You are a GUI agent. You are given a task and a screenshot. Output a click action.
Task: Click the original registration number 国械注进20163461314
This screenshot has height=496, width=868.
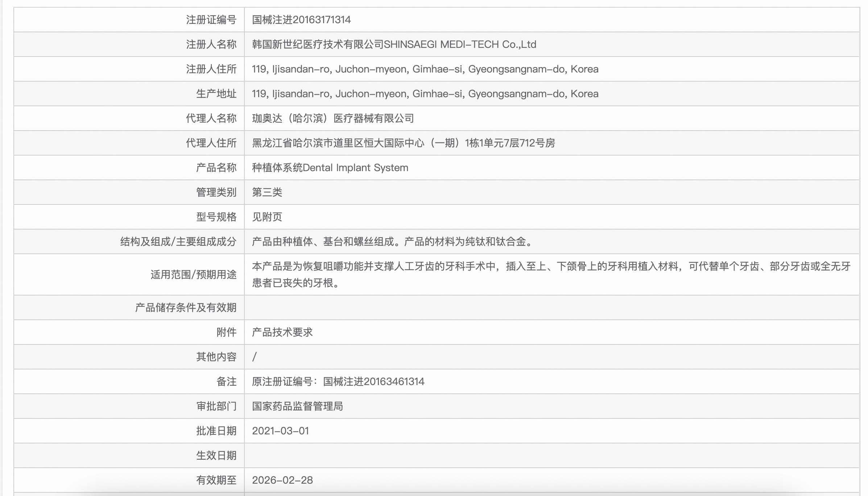point(373,381)
